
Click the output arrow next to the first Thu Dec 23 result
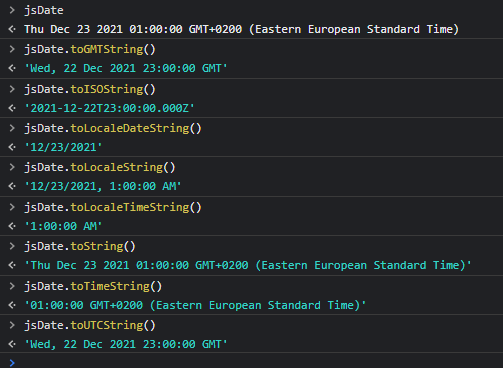point(12,29)
